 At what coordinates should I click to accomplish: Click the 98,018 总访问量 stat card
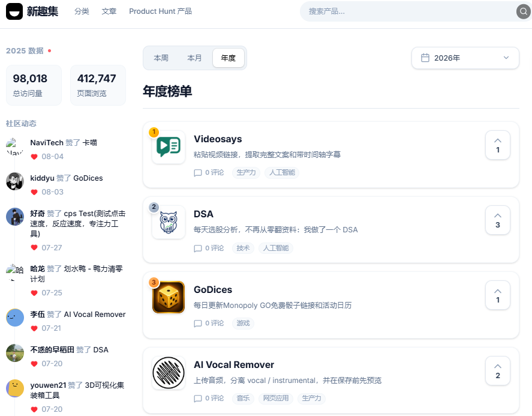pyautogui.click(x=34, y=85)
